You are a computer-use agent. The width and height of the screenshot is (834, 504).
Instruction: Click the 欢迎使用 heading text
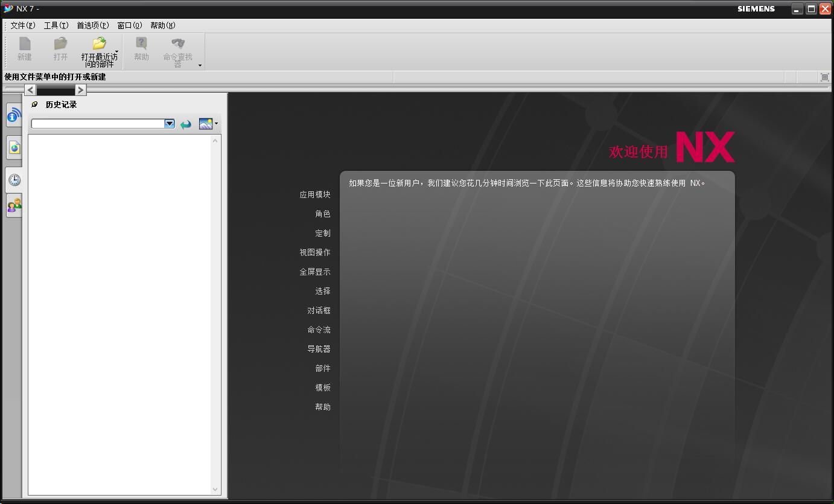(x=638, y=152)
